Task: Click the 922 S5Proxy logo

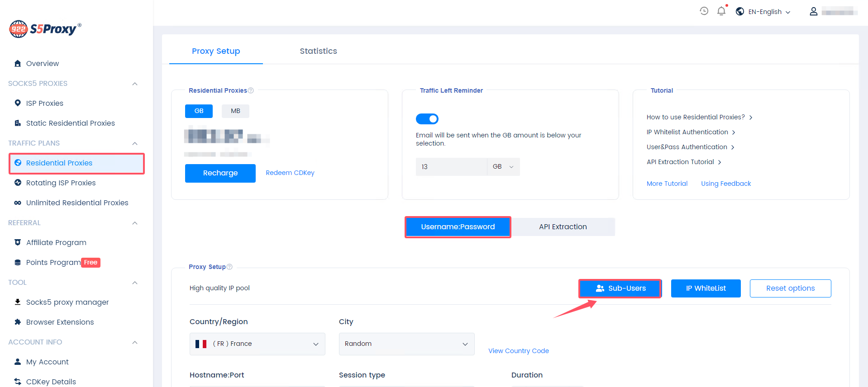Action: click(x=45, y=29)
